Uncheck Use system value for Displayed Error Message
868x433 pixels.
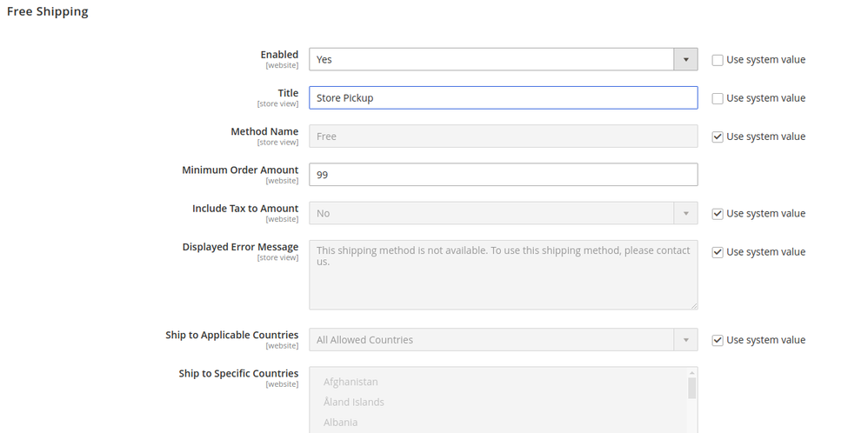pos(718,252)
